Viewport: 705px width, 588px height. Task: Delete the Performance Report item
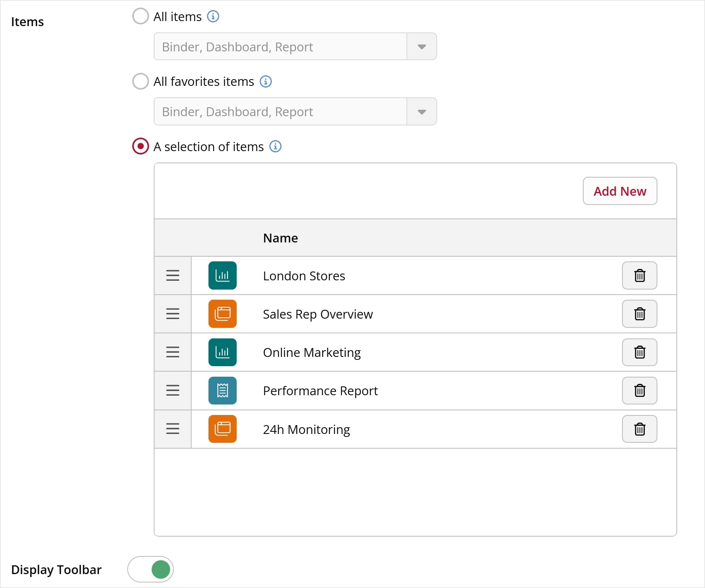click(640, 391)
